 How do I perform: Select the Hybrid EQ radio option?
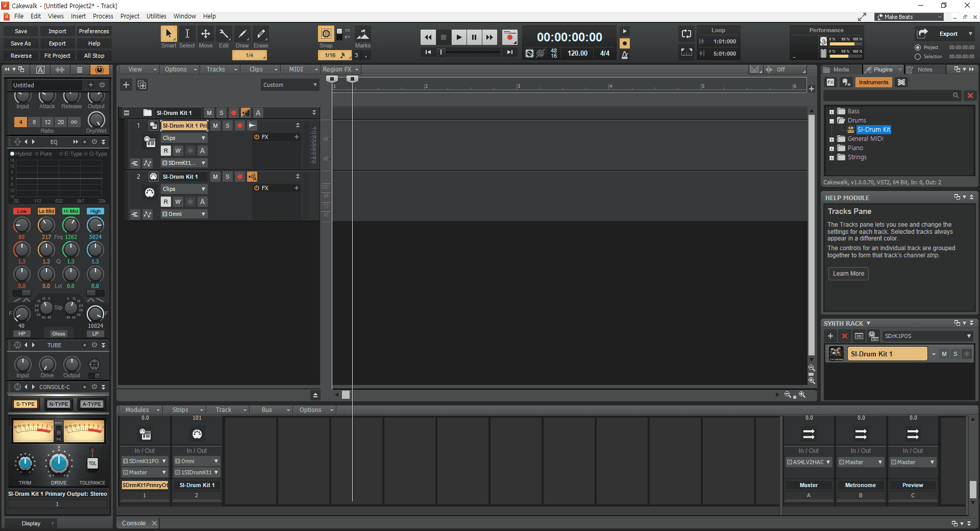click(13, 154)
